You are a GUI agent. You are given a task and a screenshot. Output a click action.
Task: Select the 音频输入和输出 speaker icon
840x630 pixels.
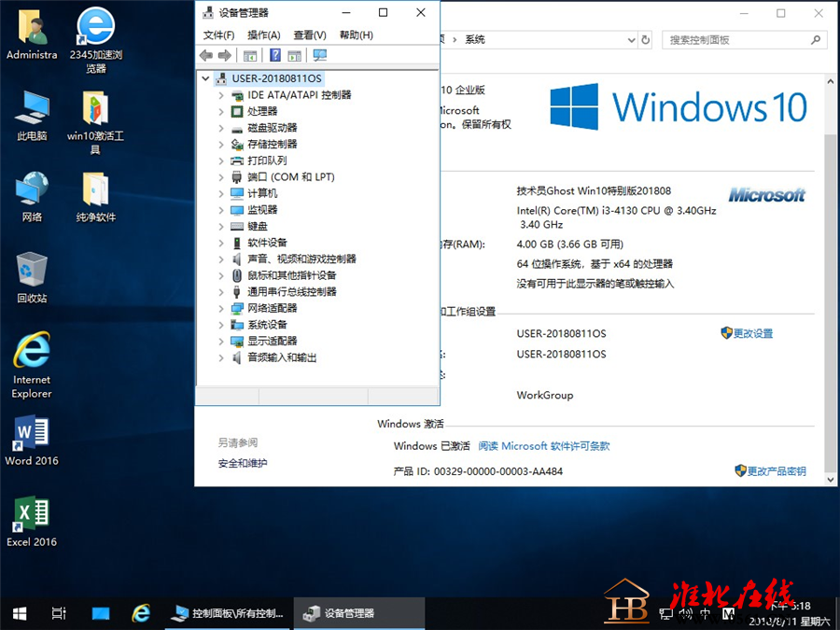coord(237,357)
